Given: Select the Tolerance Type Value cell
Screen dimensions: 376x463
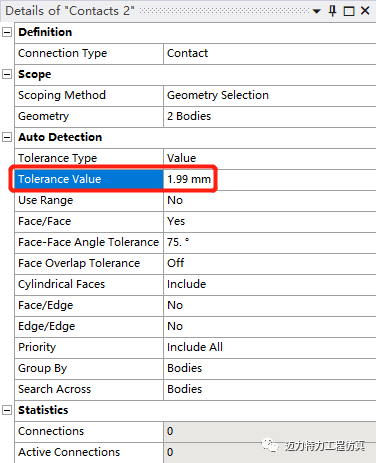Looking at the screenshot, I should (x=270, y=158).
